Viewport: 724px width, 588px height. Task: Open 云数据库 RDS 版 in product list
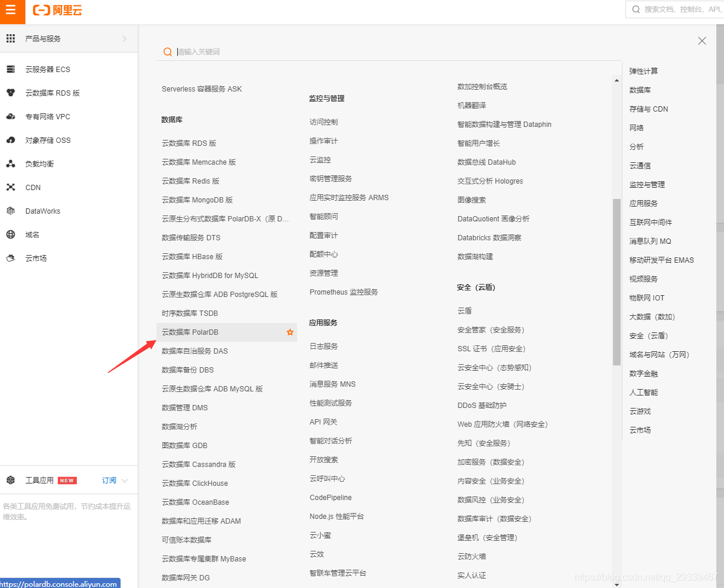[x=189, y=143]
